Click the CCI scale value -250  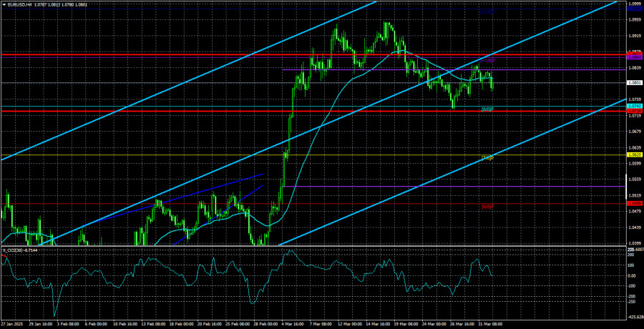pyautogui.click(x=632, y=302)
